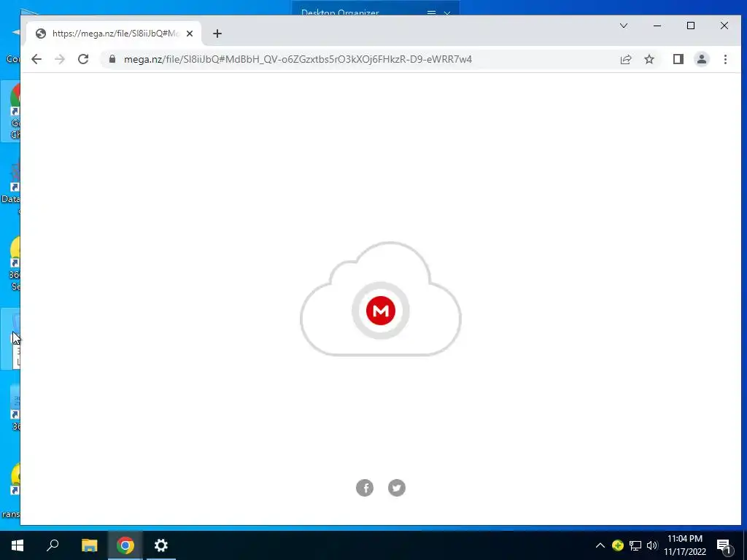Select the mega.nz file tab
The image size is (747, 560).
115,34
